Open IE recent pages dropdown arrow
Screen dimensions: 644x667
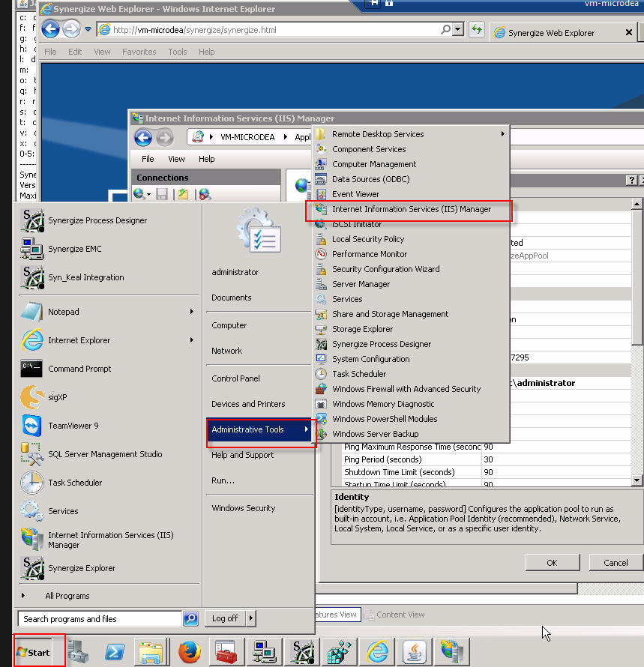tap(88, 29)
